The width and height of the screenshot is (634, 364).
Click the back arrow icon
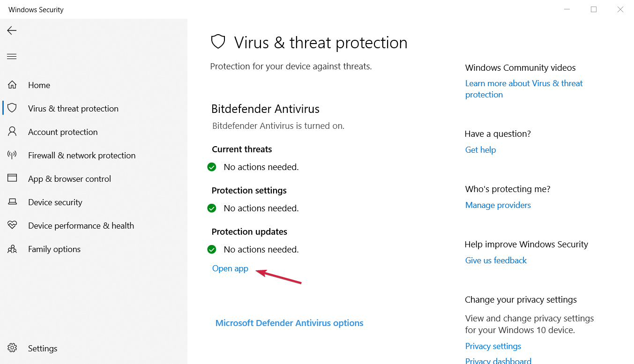tap(12, 30)
